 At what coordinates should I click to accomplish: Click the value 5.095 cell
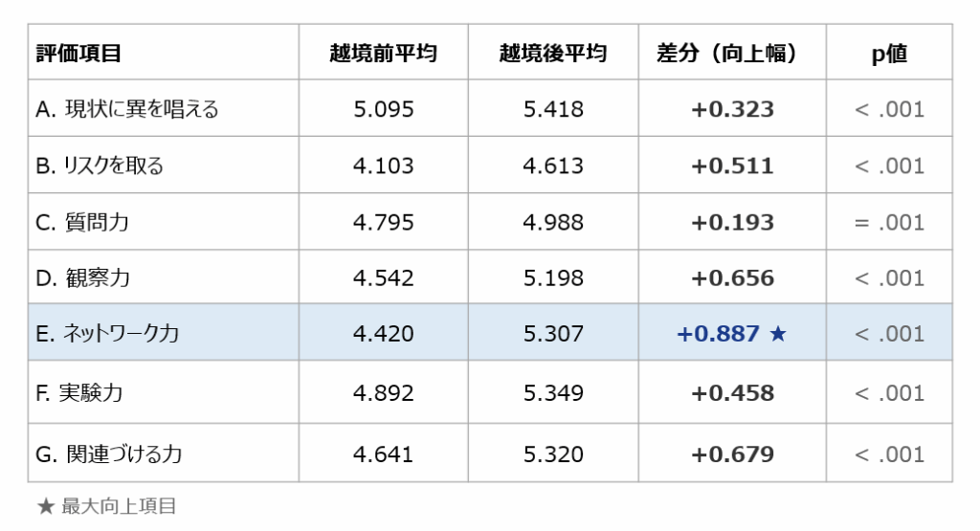[x=383, y=109]
